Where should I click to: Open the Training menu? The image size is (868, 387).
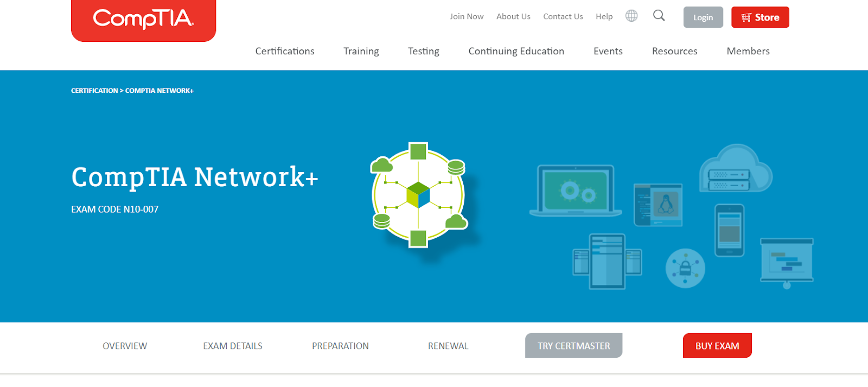(361, 51)
